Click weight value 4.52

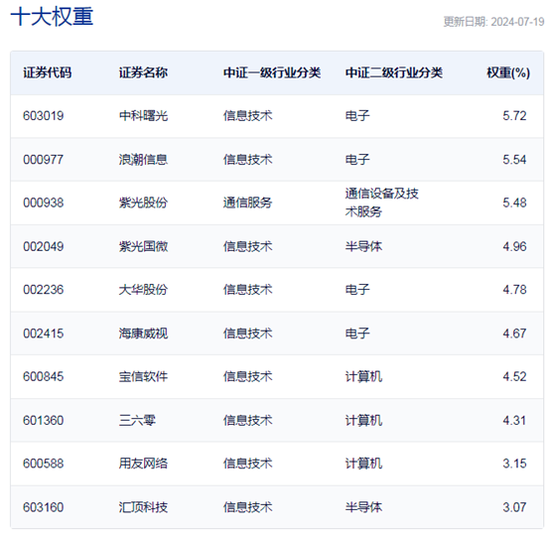tap(515, 377)
